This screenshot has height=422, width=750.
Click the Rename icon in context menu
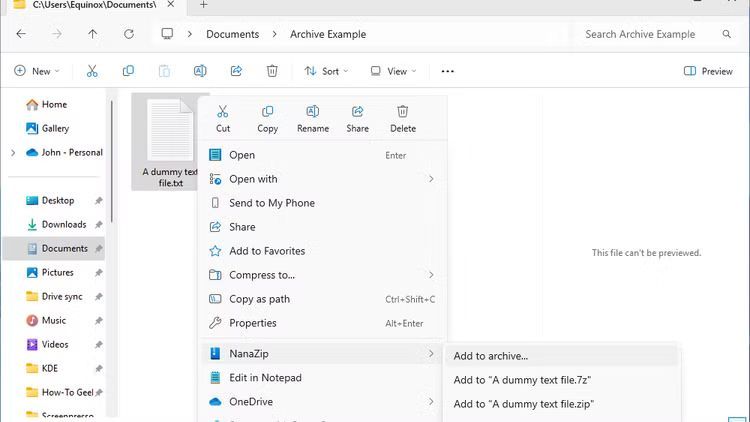click(x=312, y=112)
